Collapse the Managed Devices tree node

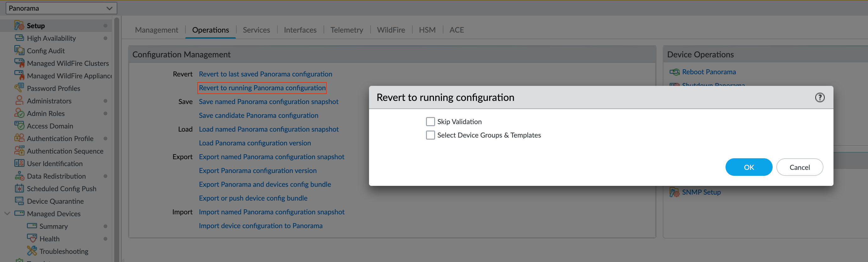(7, 213)
